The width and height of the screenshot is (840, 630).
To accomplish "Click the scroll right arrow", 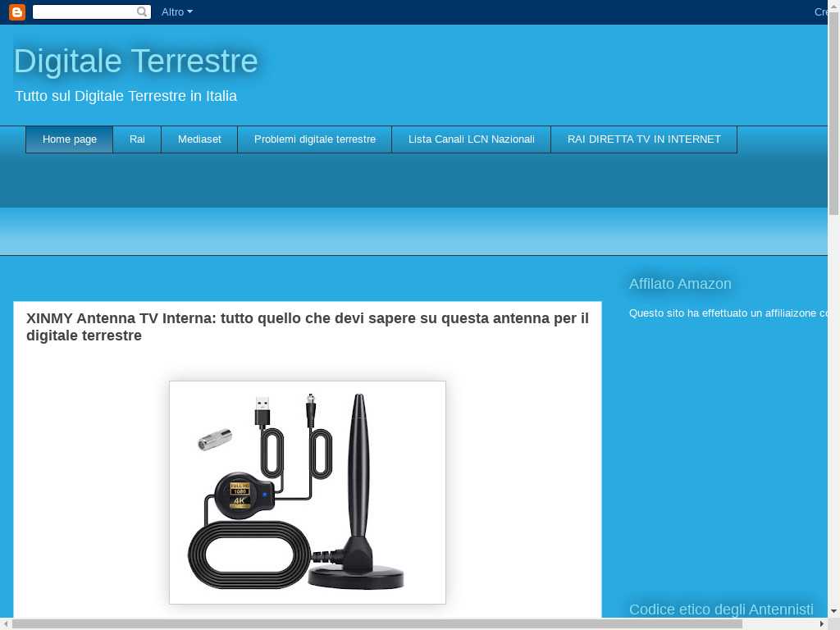I will [823, 624].
